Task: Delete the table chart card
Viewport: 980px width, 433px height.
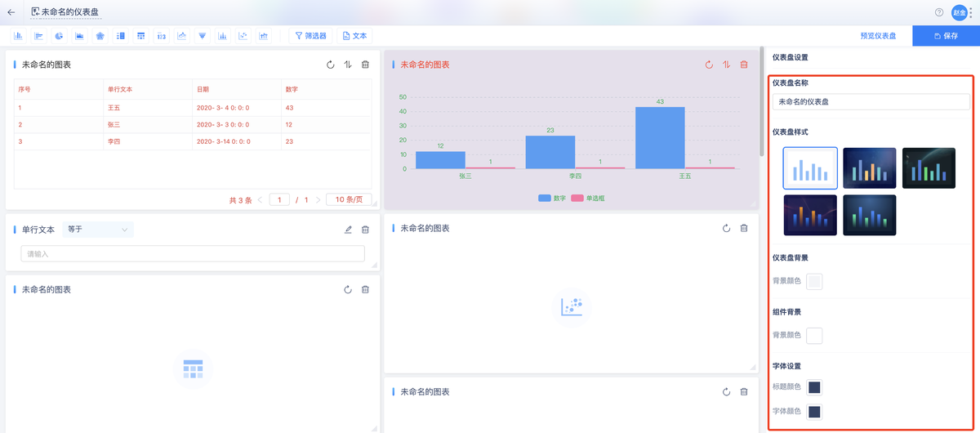Action: [365, 65]
